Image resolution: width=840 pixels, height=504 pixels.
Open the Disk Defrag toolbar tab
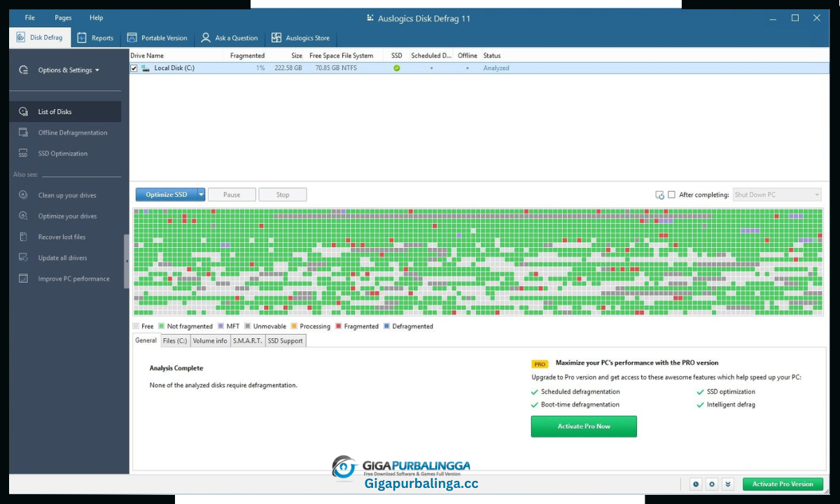(x=39, y=38)
